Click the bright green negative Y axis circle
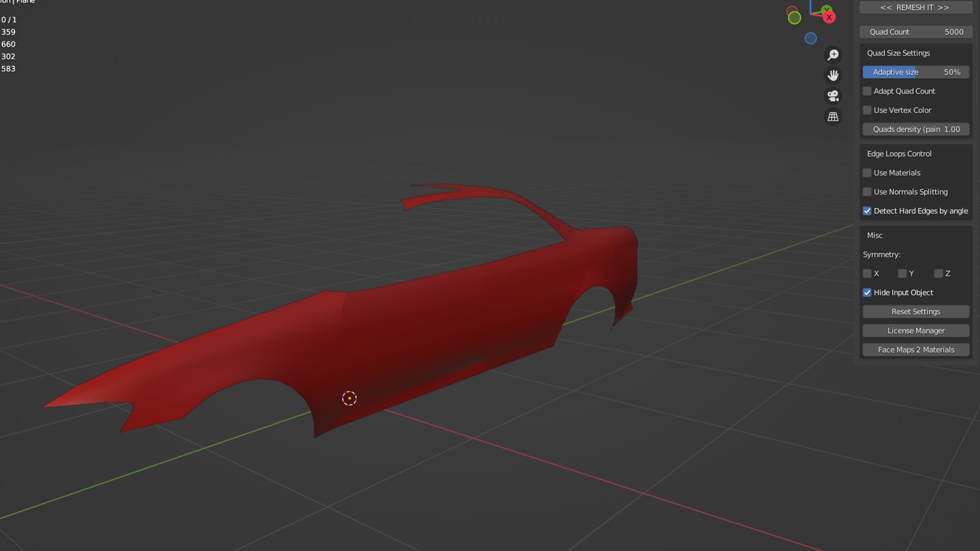980x551 pixels. (794, 18)
